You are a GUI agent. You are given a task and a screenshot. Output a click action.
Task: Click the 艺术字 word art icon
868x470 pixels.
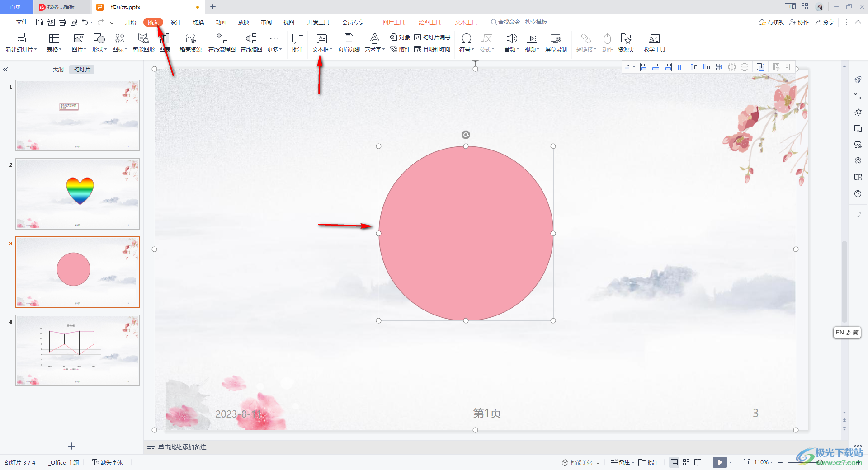[375, 38]
